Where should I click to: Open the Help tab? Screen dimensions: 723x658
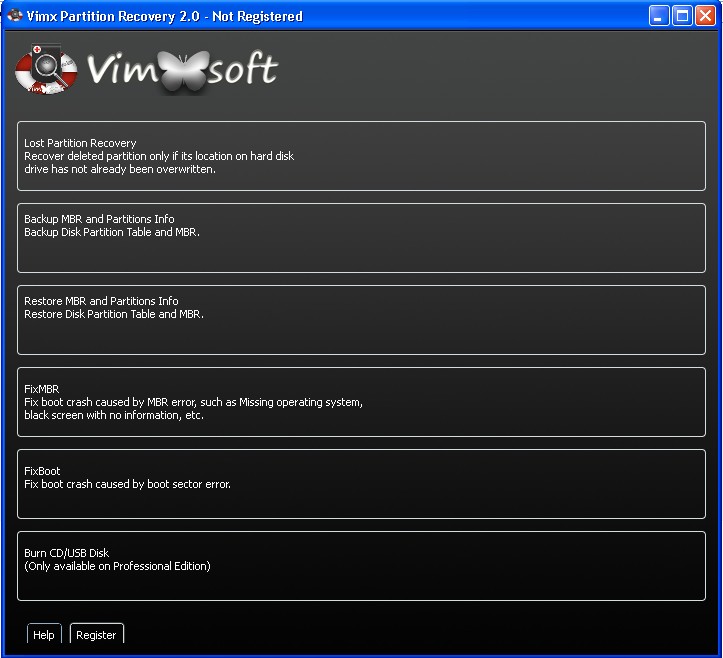tap(44, 635)
